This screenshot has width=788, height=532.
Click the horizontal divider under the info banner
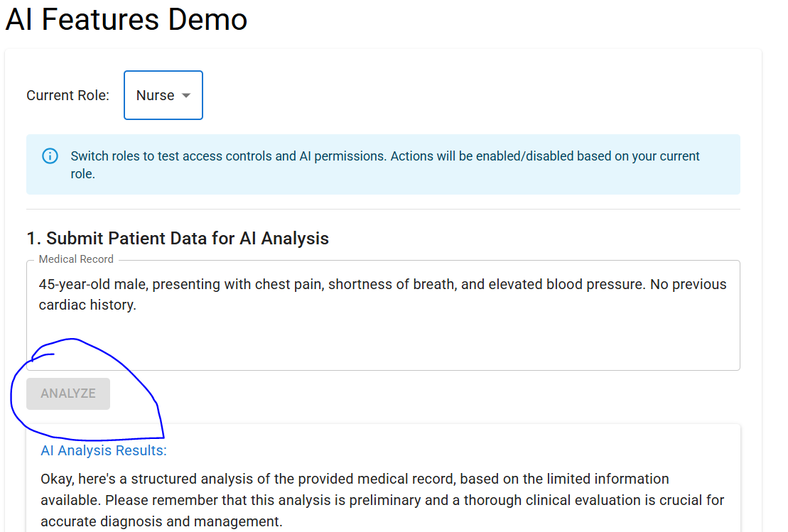tap(383, 209)
